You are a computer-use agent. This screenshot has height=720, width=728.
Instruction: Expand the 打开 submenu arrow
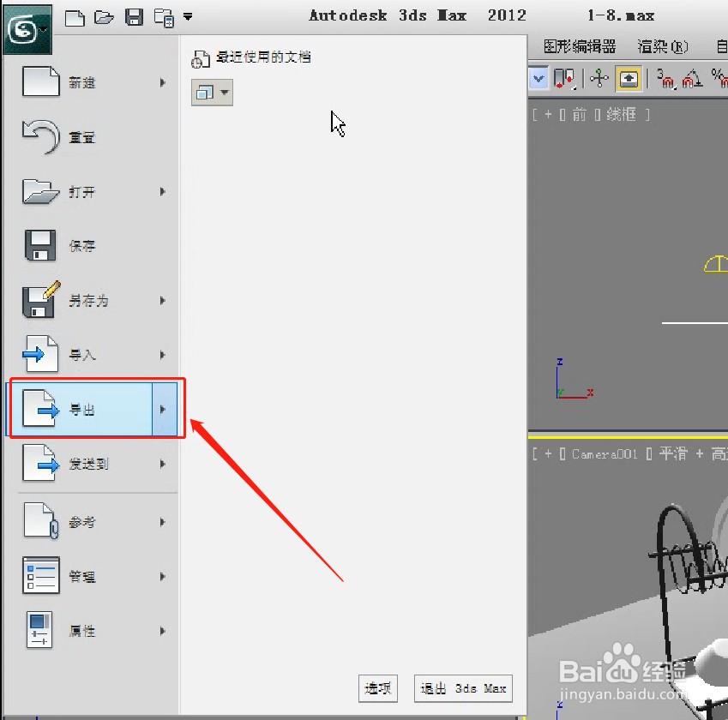coord(163,191)
